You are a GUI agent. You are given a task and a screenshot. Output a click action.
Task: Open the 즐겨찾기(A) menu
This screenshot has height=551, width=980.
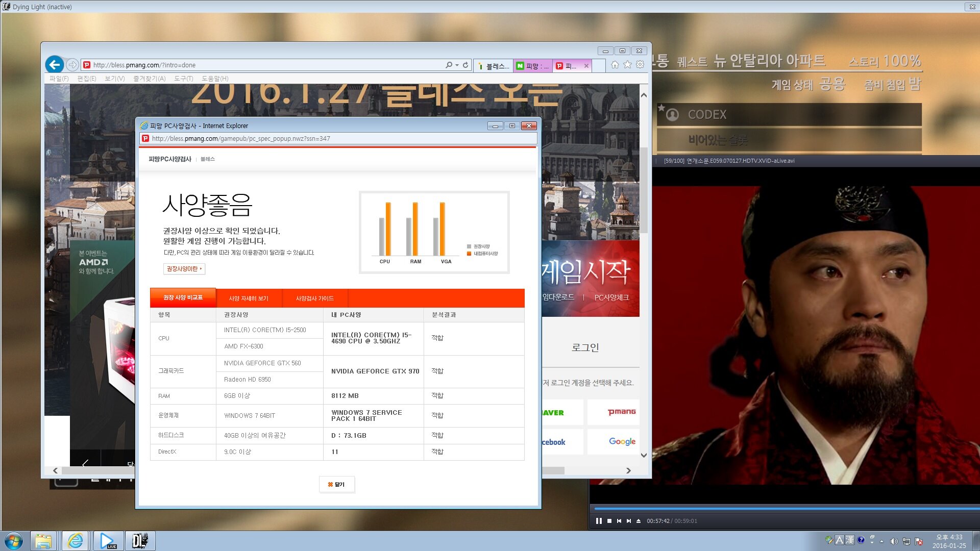tap(149, 79)
